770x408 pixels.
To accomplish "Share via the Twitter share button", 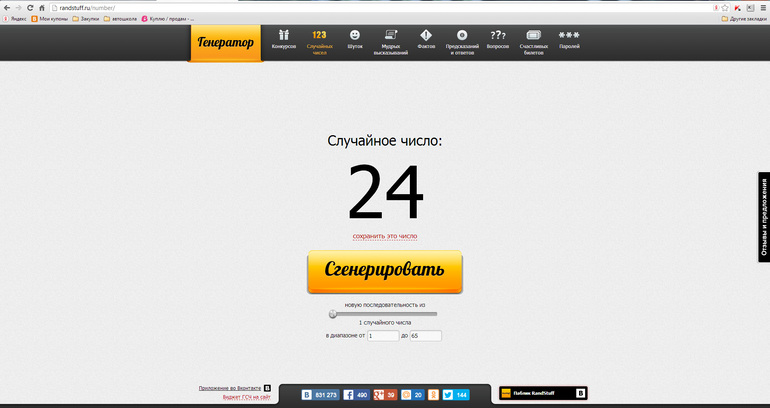I will click(455, 395).
